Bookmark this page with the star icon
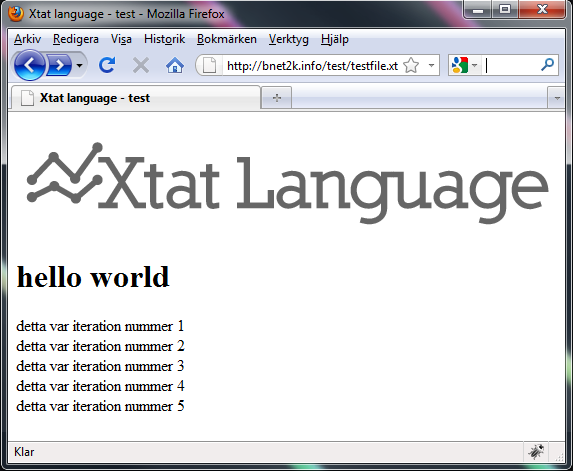Image resolution: width=573 pixels, height=471 pixels. click(411, 66)
